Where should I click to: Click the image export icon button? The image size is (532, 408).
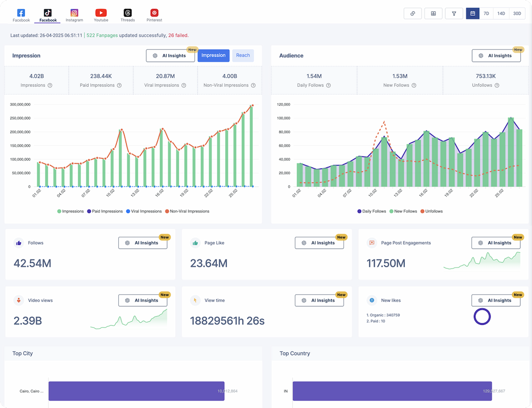click(x=433, y=14)
